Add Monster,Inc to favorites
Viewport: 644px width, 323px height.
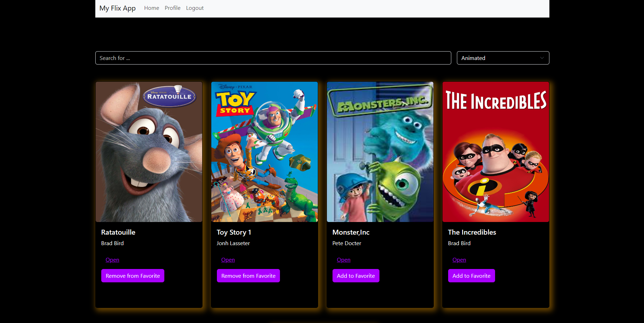tap(356, 276)
